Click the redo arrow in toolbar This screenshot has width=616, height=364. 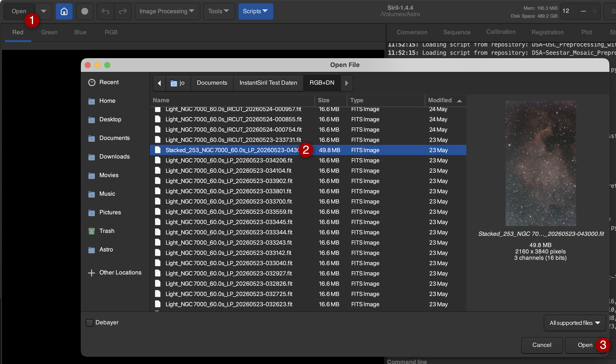[x=123, y=11]
